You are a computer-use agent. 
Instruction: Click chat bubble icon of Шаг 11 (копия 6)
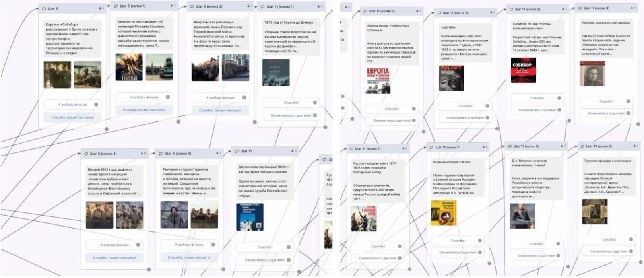[365, 11]
